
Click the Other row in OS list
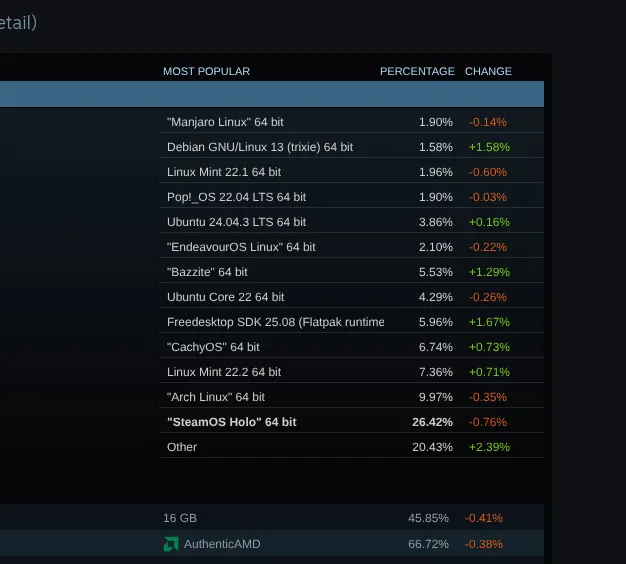click(x=182, y=447)
